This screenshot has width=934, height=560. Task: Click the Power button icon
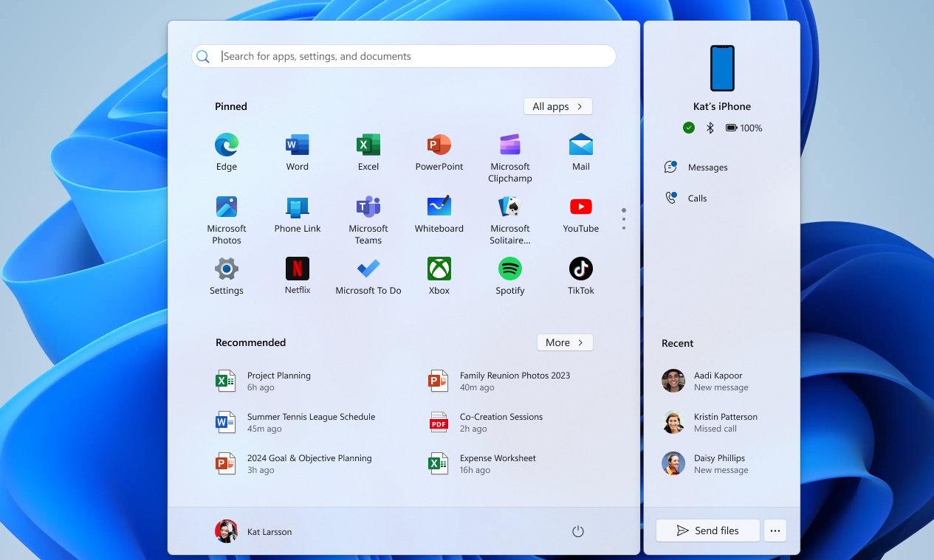pos(577,531)
